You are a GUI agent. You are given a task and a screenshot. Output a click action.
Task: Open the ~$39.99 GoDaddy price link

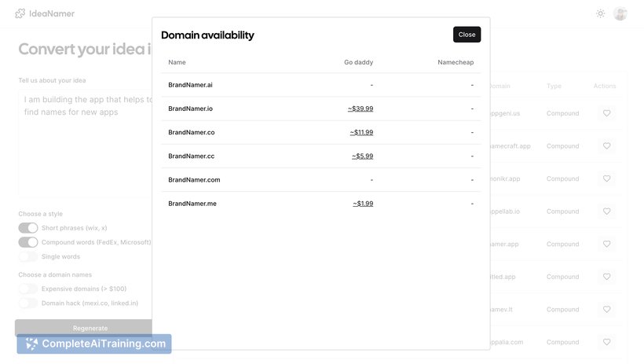click(x=360, y=108)
